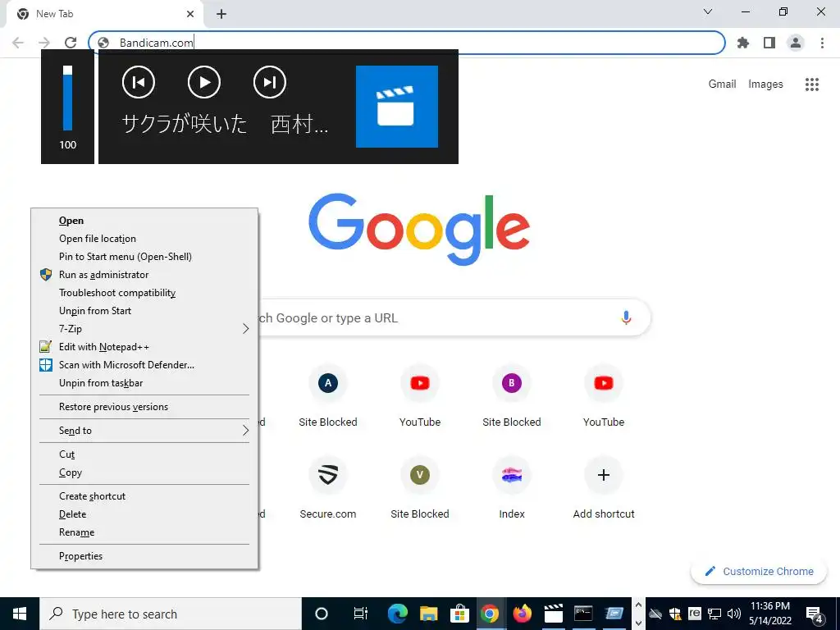Click the Customize Chrome button
This screenshot has width=840, height=630.
(x=759, y=571)
